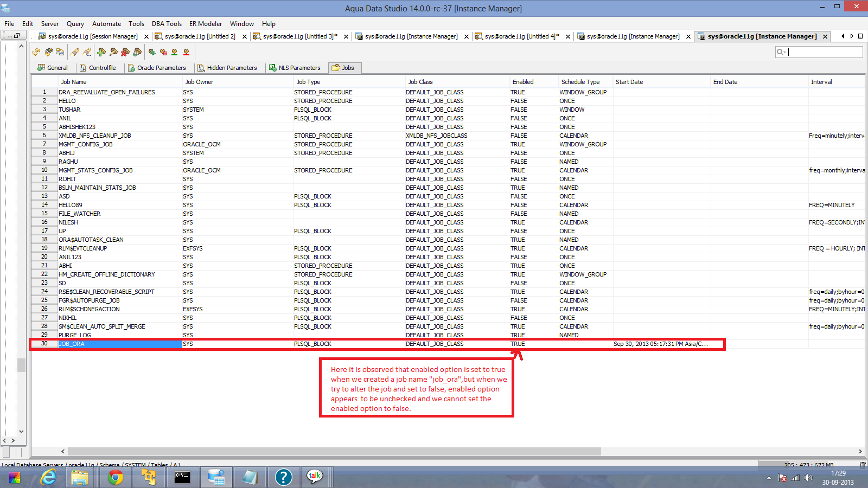Open the ER Modeler menu
868x488 pixels.
coord(206,24)
